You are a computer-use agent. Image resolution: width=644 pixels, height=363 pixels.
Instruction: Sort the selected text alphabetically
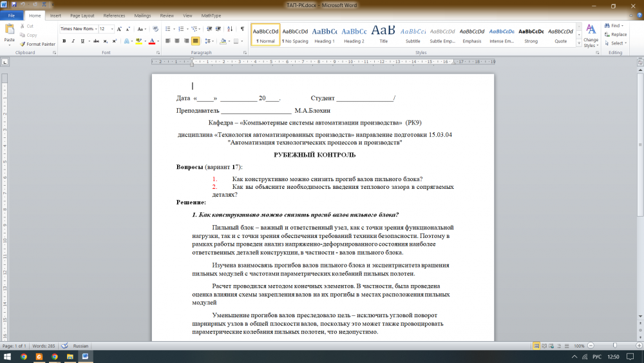[x=231, y=29]
